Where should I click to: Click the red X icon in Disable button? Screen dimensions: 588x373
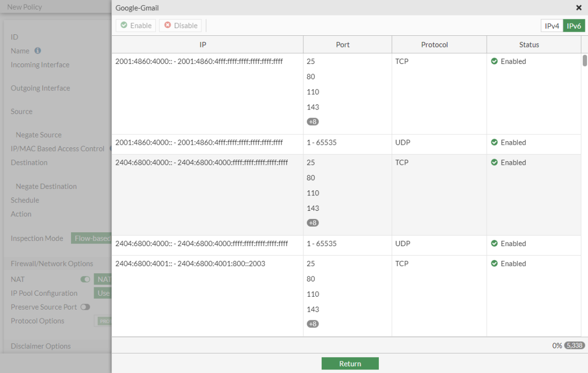[x=168, y=25]
